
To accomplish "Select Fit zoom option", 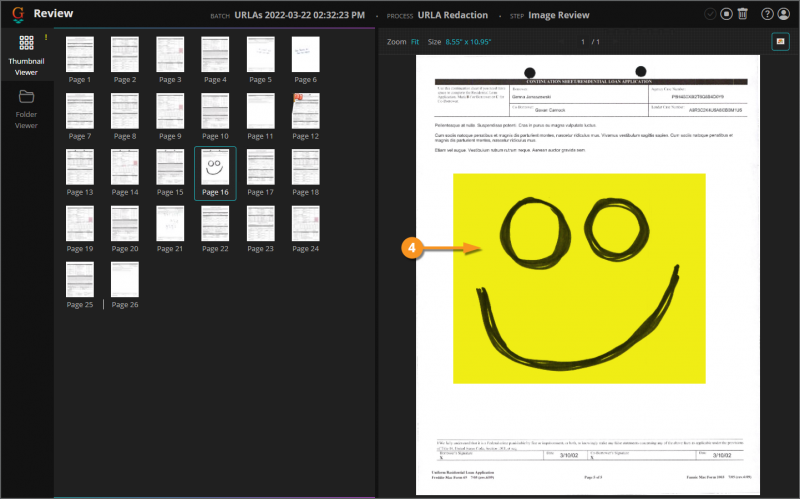I will (415, 42).
